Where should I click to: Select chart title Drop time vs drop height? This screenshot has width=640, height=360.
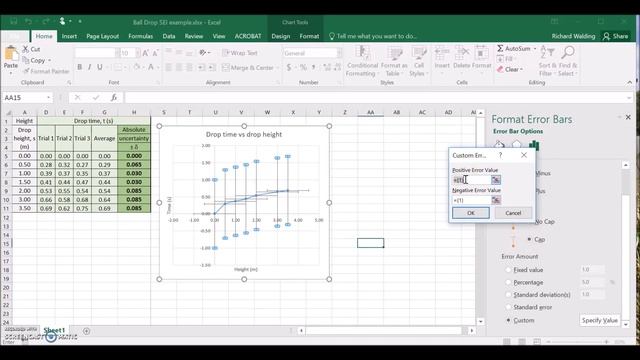coord(244,134)
